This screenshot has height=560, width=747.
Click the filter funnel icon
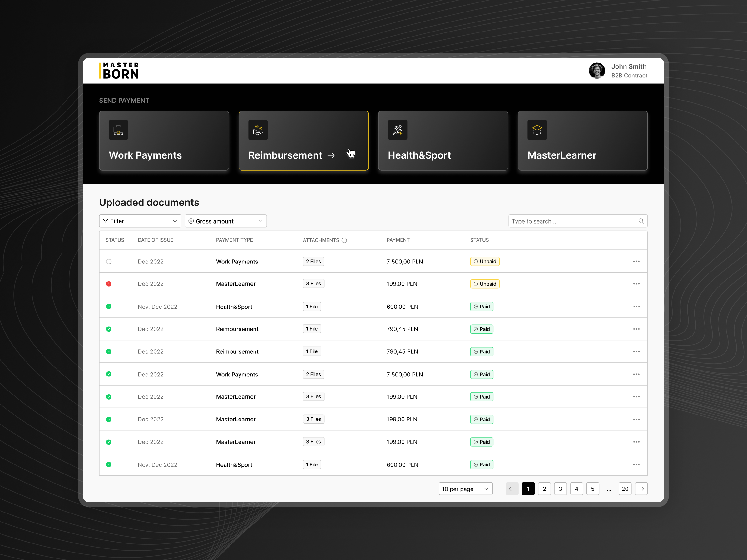pyautogui.click(x=105, y=221)
